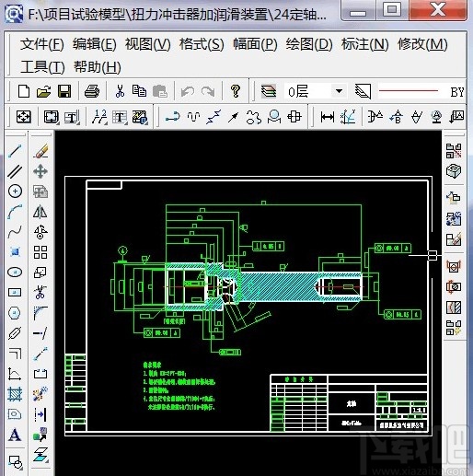The image size is (473, 476).
Task: Open the 工具(T) menu
Action: [42, 67]
